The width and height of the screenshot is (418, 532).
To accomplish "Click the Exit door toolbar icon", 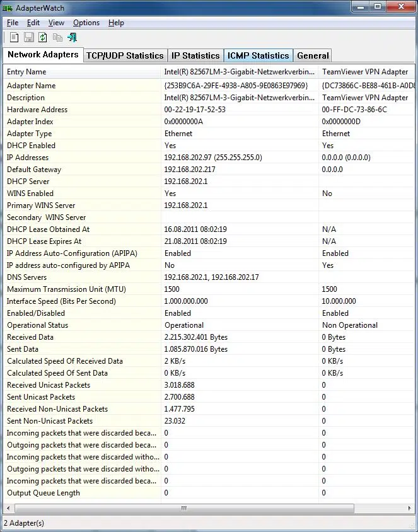I will click(x=73, y=37).
